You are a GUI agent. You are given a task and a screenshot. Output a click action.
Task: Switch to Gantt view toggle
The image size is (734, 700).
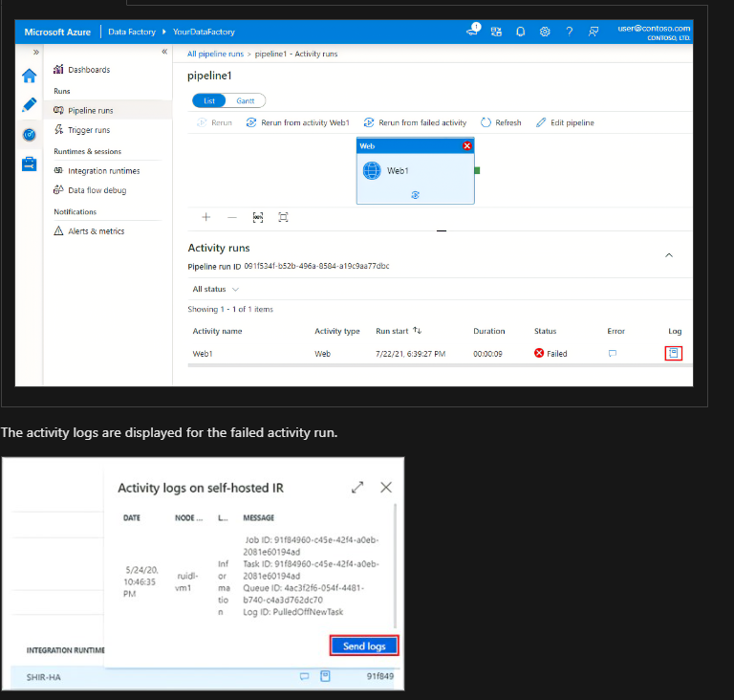pos(246,100)
